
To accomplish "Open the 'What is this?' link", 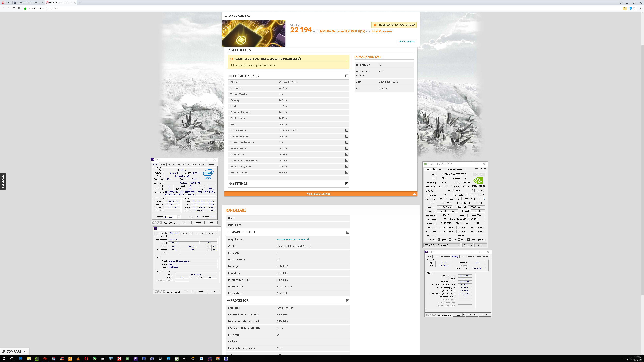I will point(270,66).
